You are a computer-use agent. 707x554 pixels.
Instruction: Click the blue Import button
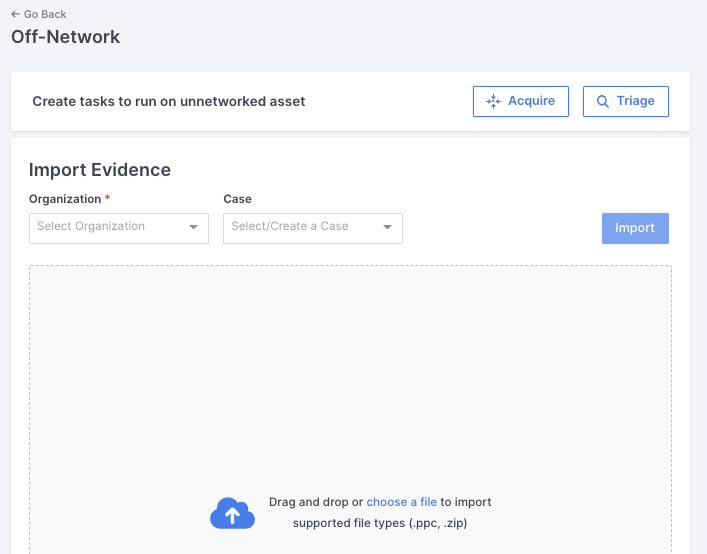(x=635, y=229)
